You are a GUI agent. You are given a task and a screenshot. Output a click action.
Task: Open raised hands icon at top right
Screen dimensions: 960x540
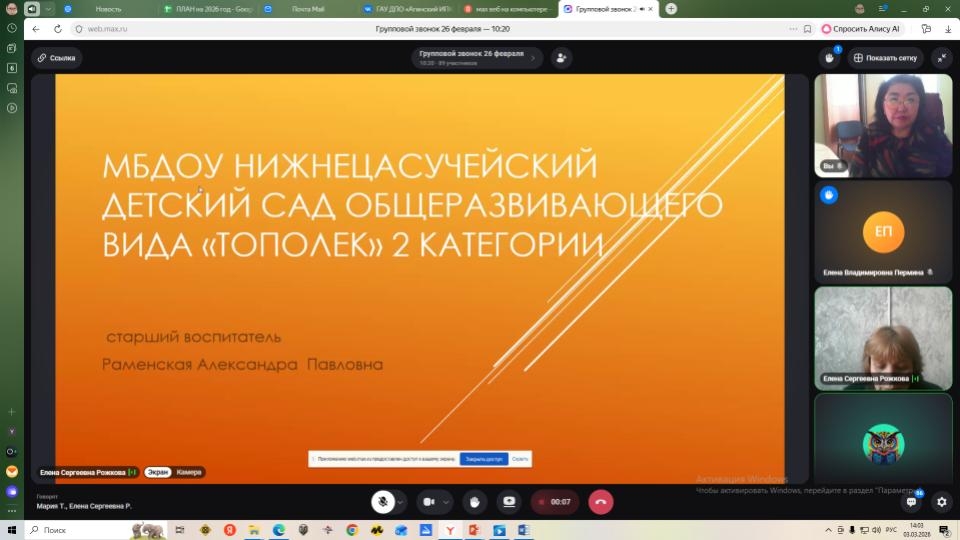coord(829,58)
